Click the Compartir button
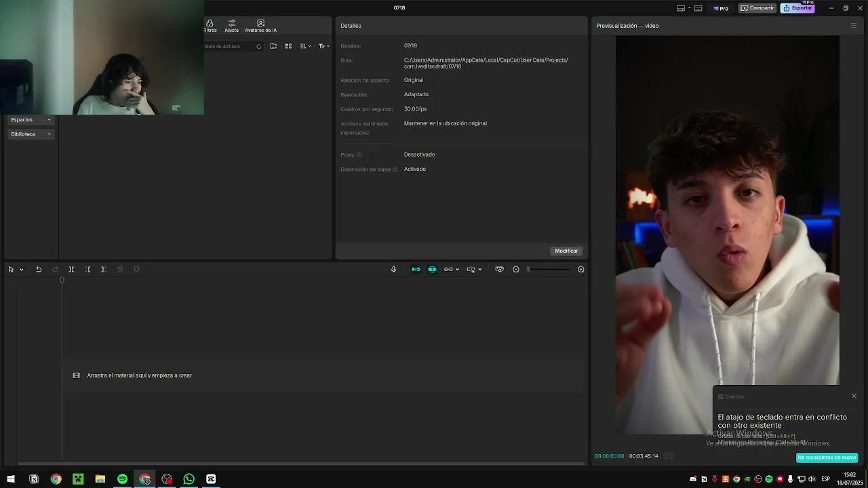Screen dimensions: 868x488 point(757,8)
